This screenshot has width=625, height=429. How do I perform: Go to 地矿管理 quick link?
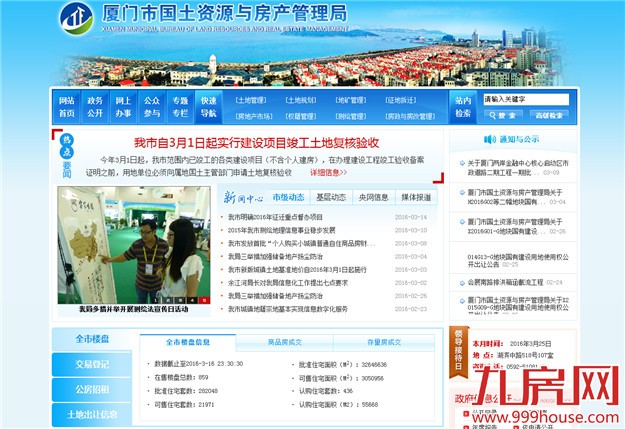point(351,100)
